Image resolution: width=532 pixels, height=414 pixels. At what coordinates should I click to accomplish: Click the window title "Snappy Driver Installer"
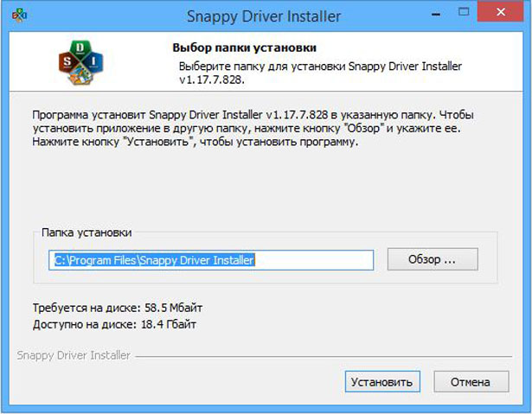click(x=265, y=16)
